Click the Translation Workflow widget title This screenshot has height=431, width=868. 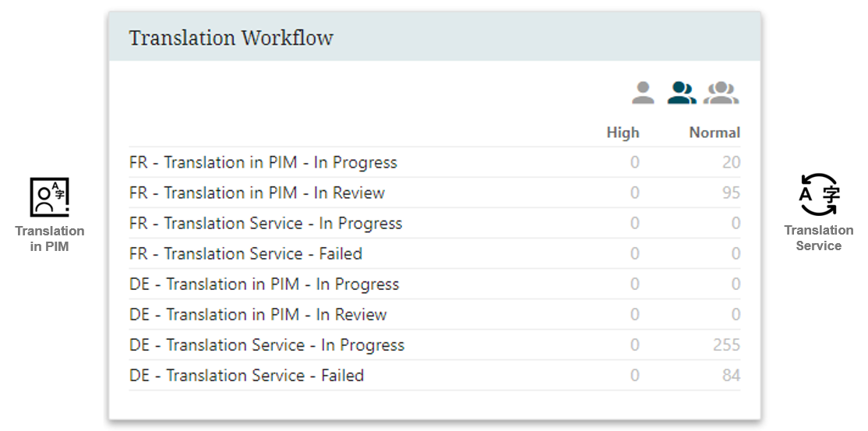(231, 37)
